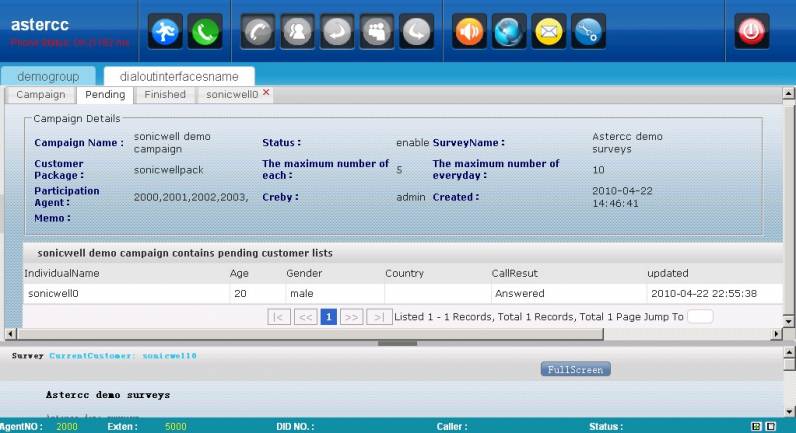Click the blue running man icon
Image resolution: width=796 pixels, height=433 pixels.
point(165,32)
